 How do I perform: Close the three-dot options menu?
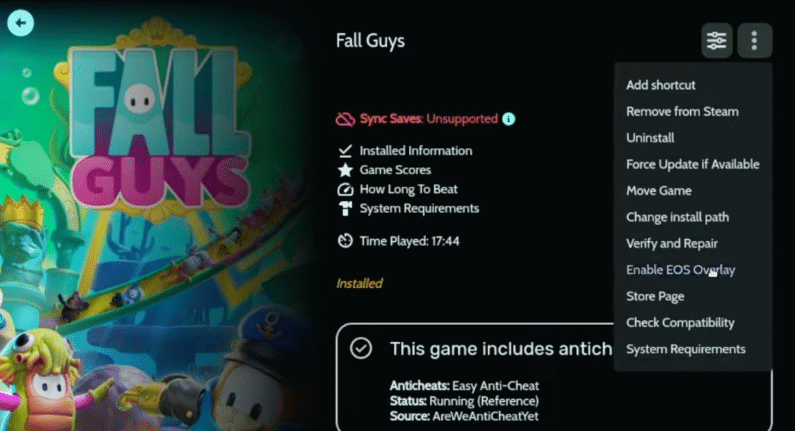click(754, 40)
